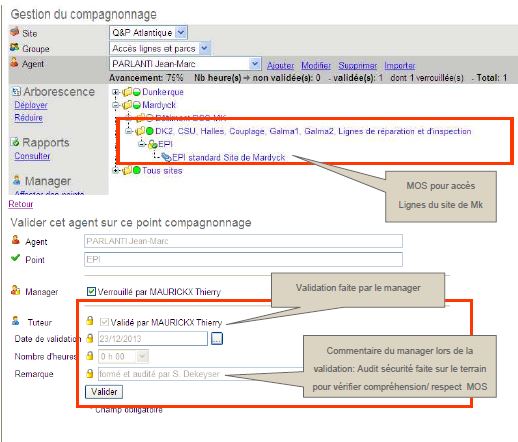Collapse the Mardyck tree node
Screen dimensions: 518x442
point(115,105)
